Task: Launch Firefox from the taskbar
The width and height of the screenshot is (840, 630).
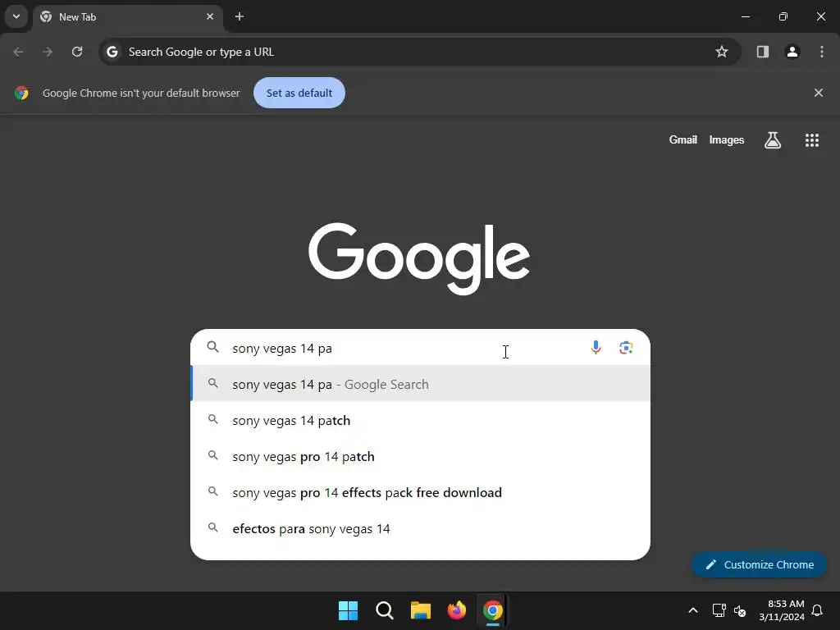Action: coord(456,610)
